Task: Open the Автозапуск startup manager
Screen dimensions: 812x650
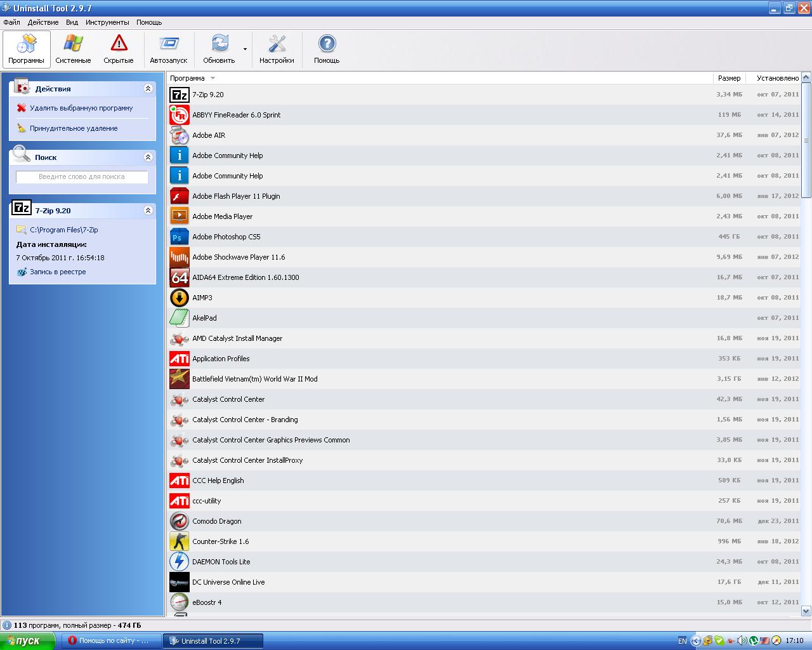Action: tap(169, 50)
